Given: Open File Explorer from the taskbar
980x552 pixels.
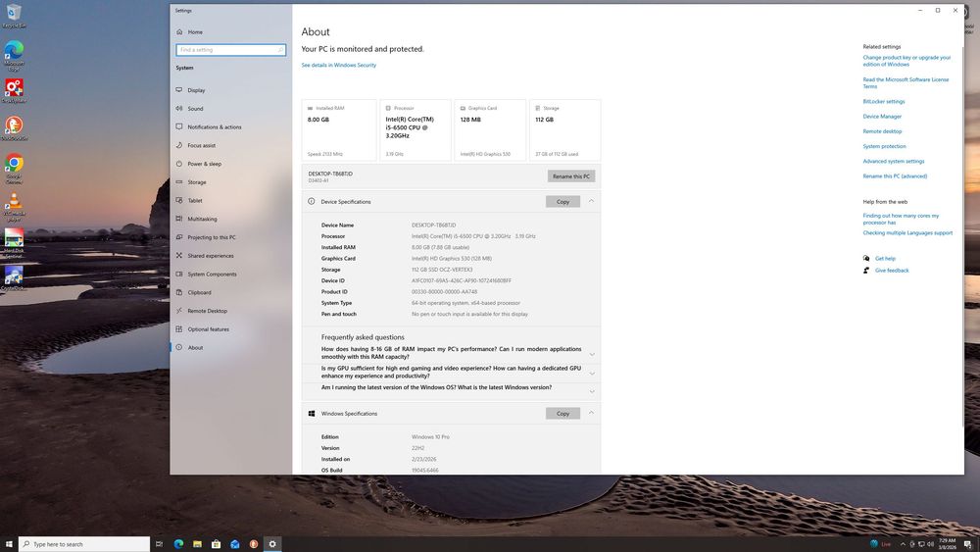Looking at the screenshot, I should click(197, 544).
